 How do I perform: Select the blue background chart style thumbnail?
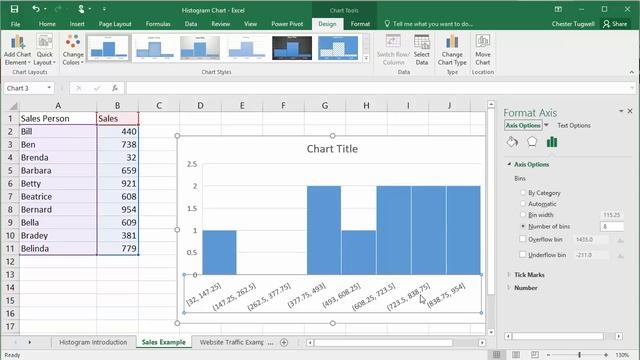(x=338, y=47)
